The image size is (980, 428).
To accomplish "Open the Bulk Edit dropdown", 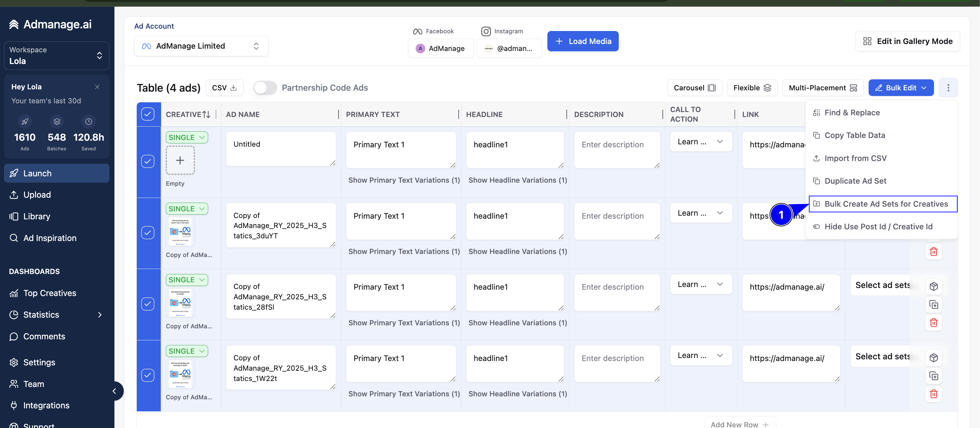I will point(901,88).
